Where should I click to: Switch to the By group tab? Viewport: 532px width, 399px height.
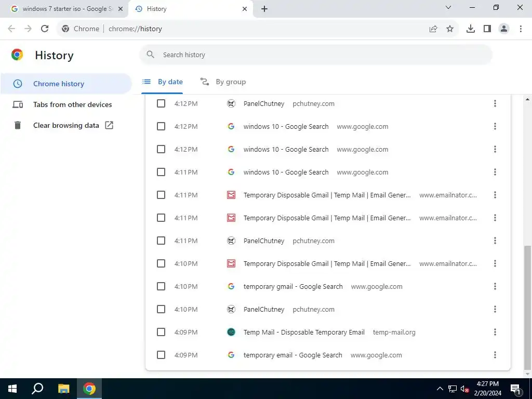point(223,82)
